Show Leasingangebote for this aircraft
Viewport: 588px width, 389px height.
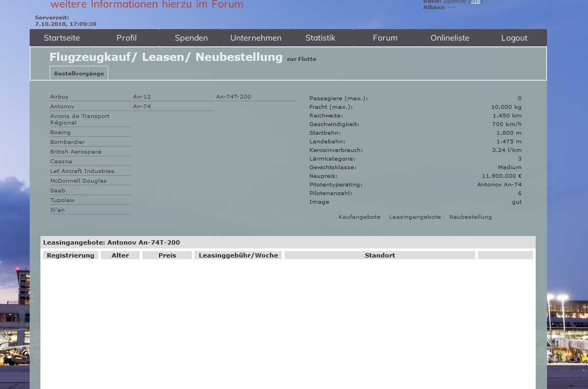click(415, 217)
